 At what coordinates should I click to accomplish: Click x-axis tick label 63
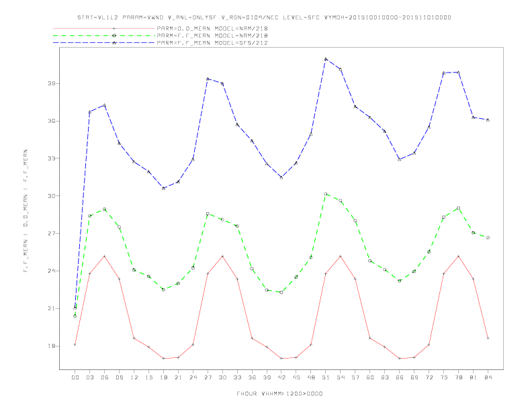click(385, 377)
